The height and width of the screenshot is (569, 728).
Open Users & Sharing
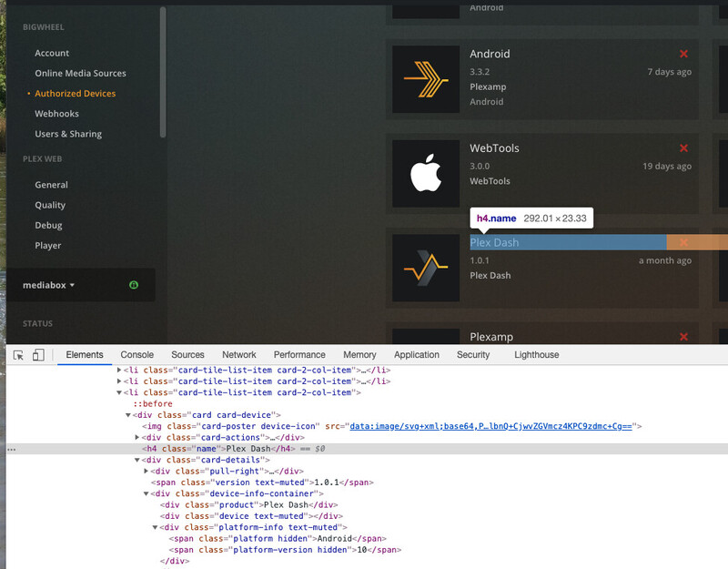[x=68, y=134]
